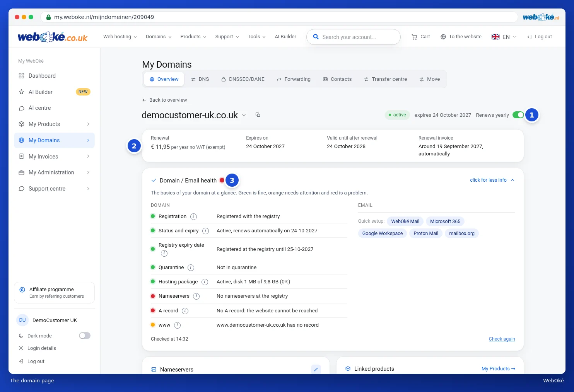Open the Cart icon in header

click(421, 37)
